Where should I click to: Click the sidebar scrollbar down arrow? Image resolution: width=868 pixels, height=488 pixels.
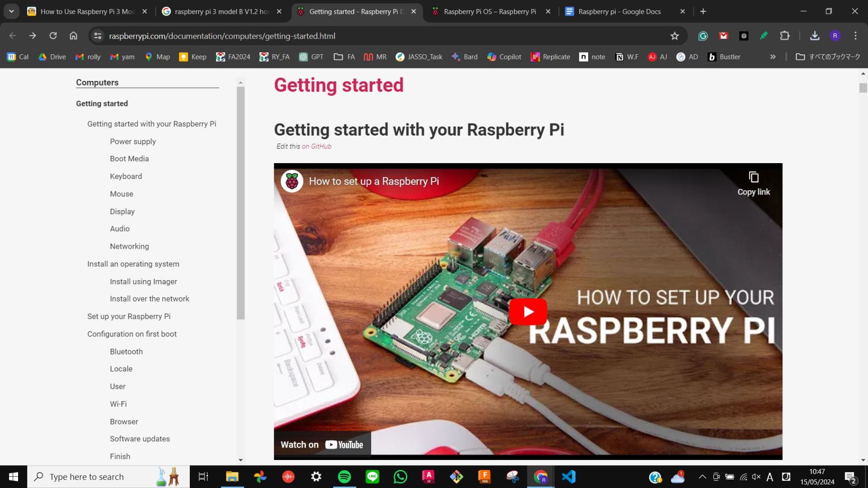coord(241,460)
